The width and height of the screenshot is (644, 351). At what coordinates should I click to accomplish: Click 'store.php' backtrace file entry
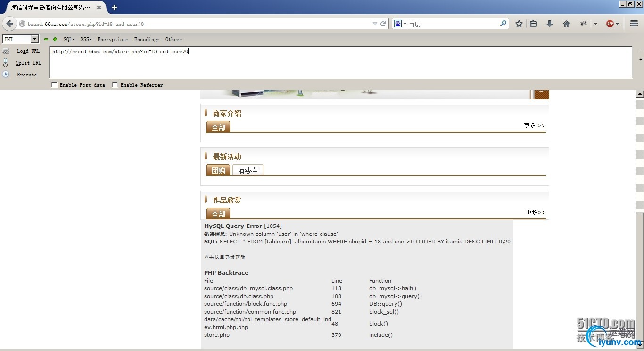(x=217, y=335)
